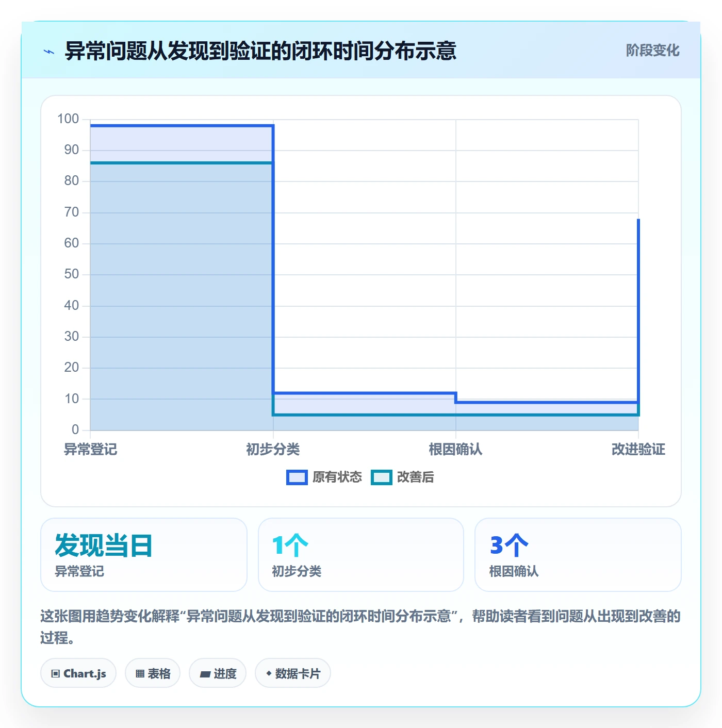Click the 50 y-axis tick label
This screenshot has height=728, width=722.
(x=72, y=274)
